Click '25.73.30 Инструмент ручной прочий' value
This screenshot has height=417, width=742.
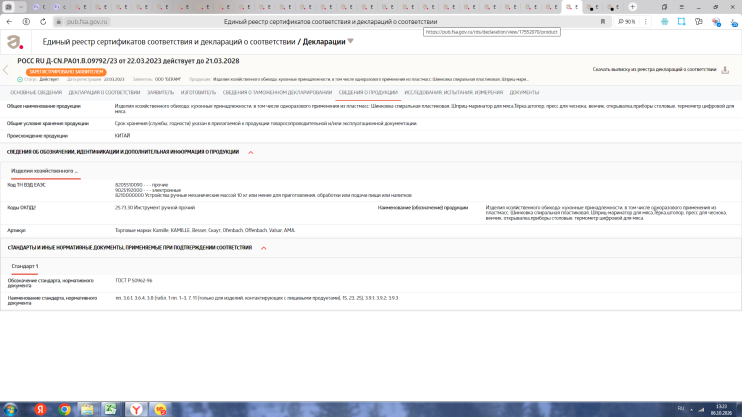[155, 208]
